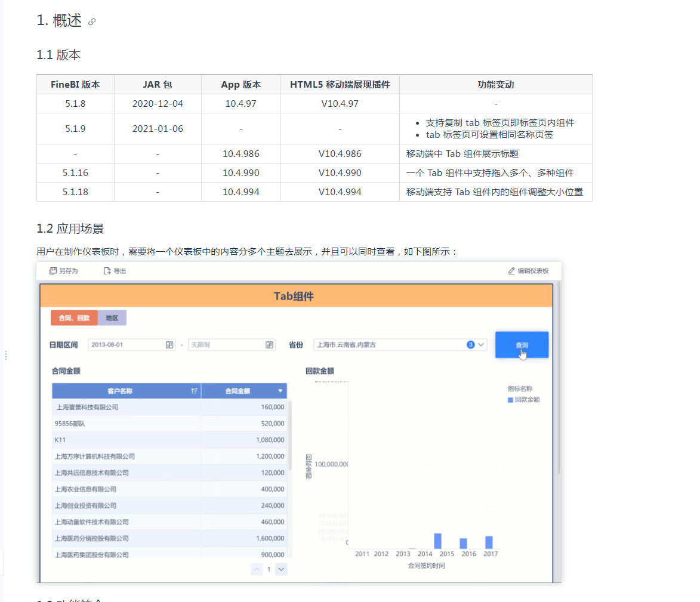This screenshot has height=602, width=700.
Task: Click the pencil icon for 编辑仪表板
Action: (x=511, y=271)
